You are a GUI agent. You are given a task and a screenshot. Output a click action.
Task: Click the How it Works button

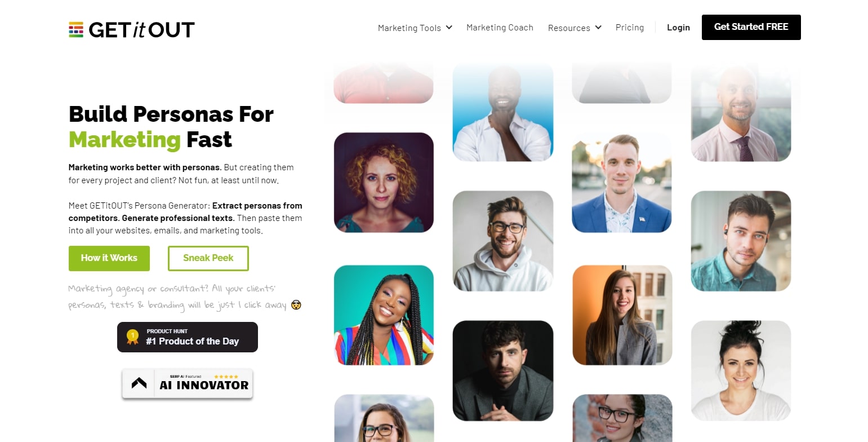(109, 258)
